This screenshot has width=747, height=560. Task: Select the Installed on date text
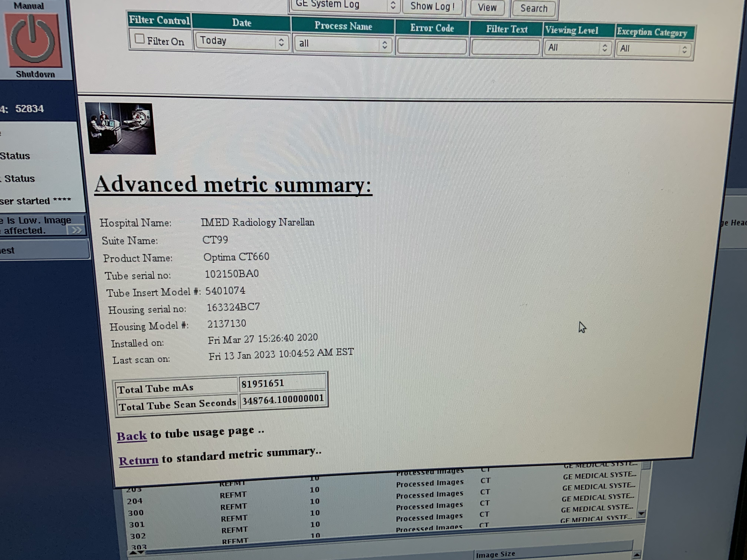[263, 339]
